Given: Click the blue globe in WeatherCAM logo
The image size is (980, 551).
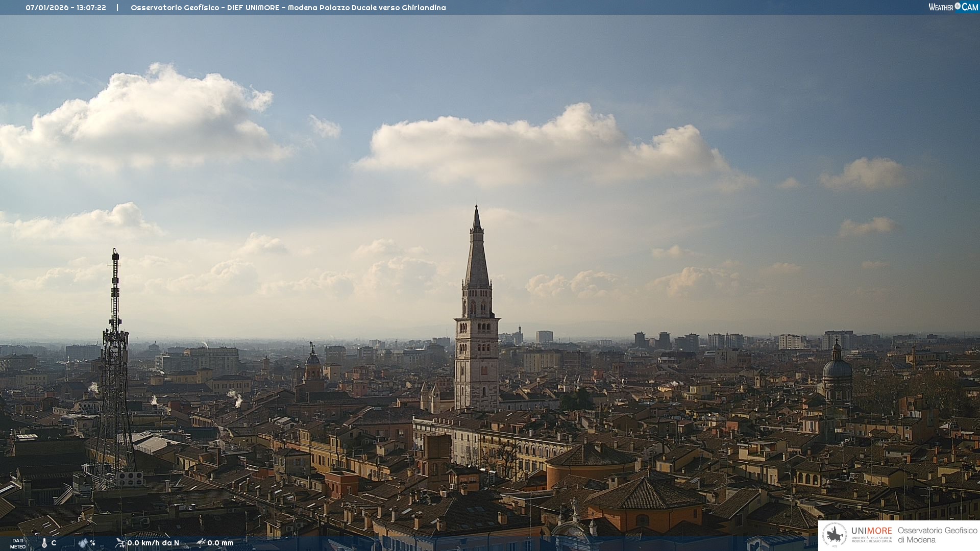Looking at the screenshot, I should pos(958,6).
